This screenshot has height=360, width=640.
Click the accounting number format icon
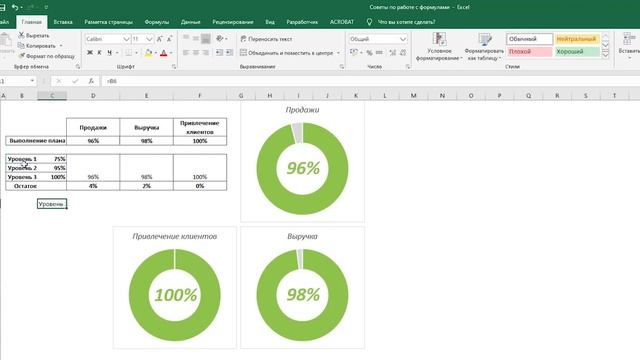354,52
